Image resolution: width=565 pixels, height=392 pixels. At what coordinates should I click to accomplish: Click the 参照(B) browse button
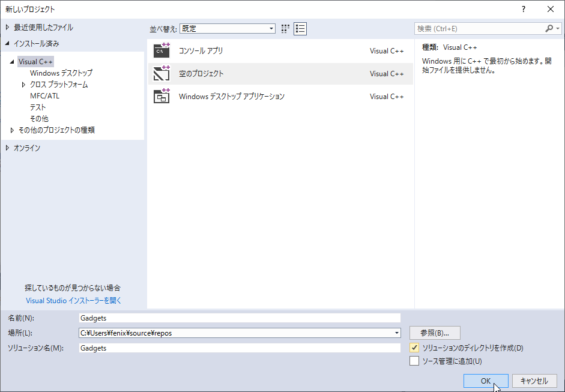pyautogui.click(x=434, y=333)
